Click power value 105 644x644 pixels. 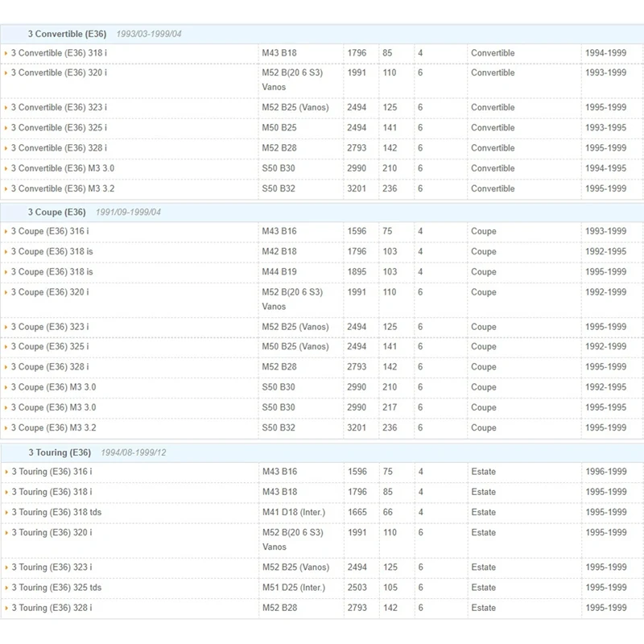pyautogui.click(x=390, y=588)
